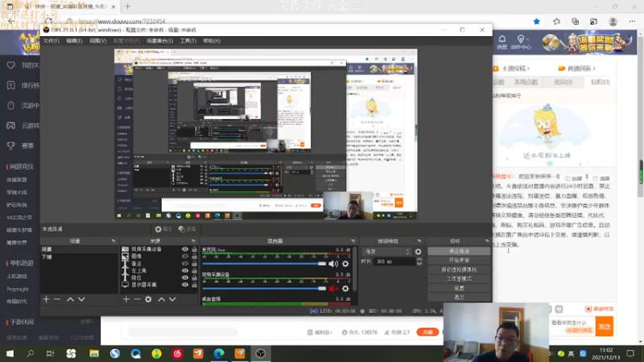Viewport: 644px width, 362px height.
Task: Toggle visibility of 显示器采集 source
Action: (185, 285)
